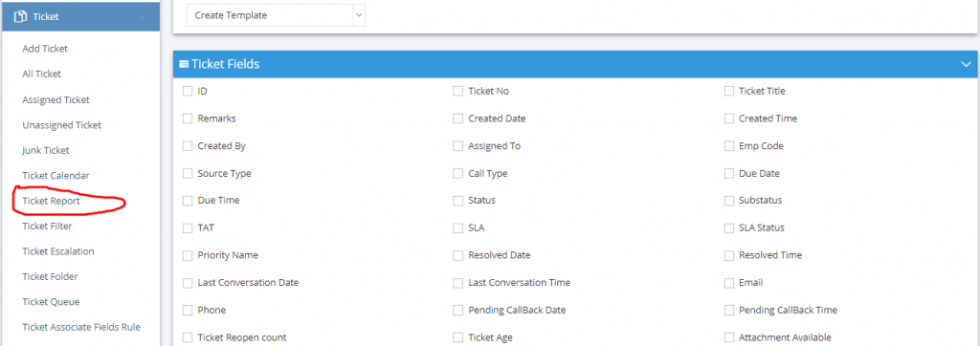
Task: Click the Ticket menu document icon
Action: (x=20, y=17)
